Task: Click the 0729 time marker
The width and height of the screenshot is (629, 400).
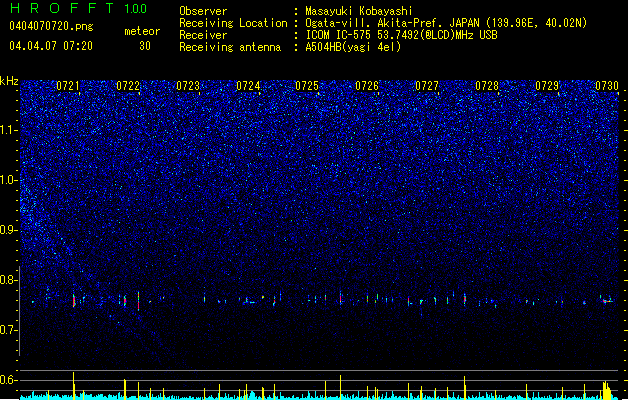Action: [x=547, y=86]
